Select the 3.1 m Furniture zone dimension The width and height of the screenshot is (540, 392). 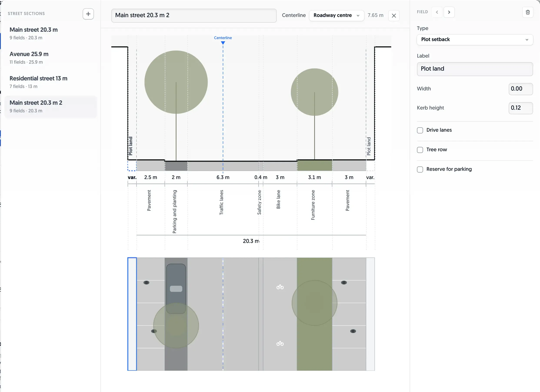point(315,177)
